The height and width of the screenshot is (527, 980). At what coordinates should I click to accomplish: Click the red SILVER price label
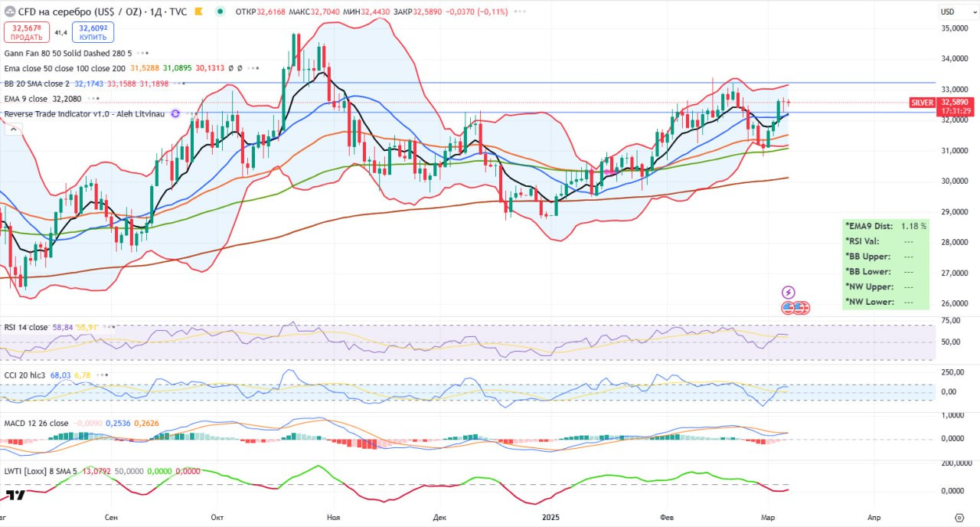tap(922, 102)
